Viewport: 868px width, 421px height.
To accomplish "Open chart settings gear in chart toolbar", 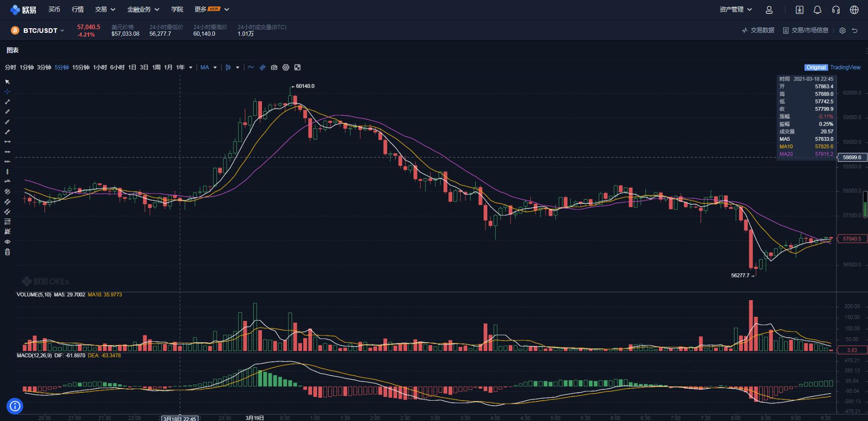I will 286,68.
